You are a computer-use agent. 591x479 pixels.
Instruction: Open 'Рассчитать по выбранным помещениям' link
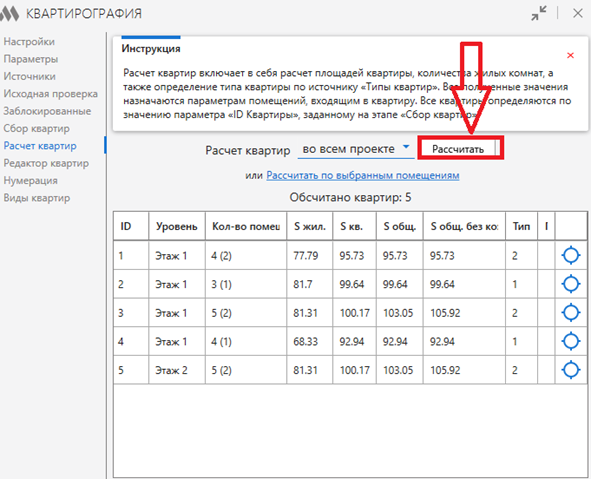(x=363, y=175)
